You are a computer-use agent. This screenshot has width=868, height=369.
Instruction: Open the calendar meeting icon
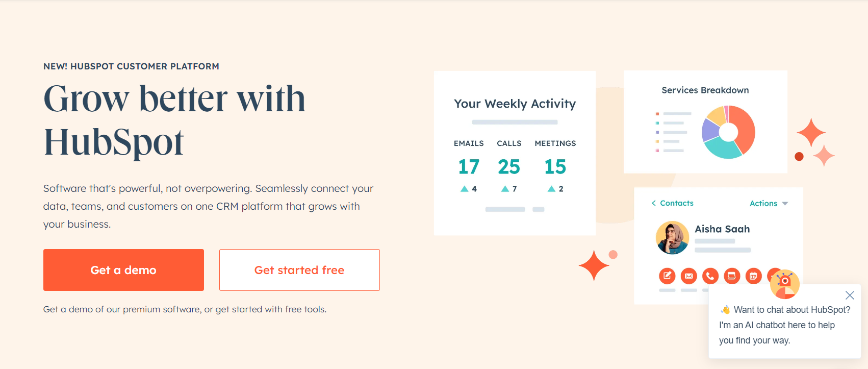click(753, 276)
